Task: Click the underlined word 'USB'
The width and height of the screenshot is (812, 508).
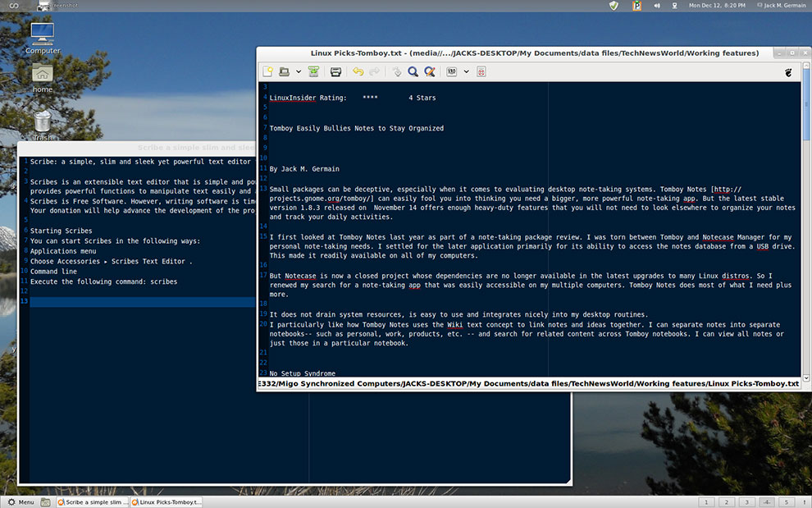Action: [762, 246]
